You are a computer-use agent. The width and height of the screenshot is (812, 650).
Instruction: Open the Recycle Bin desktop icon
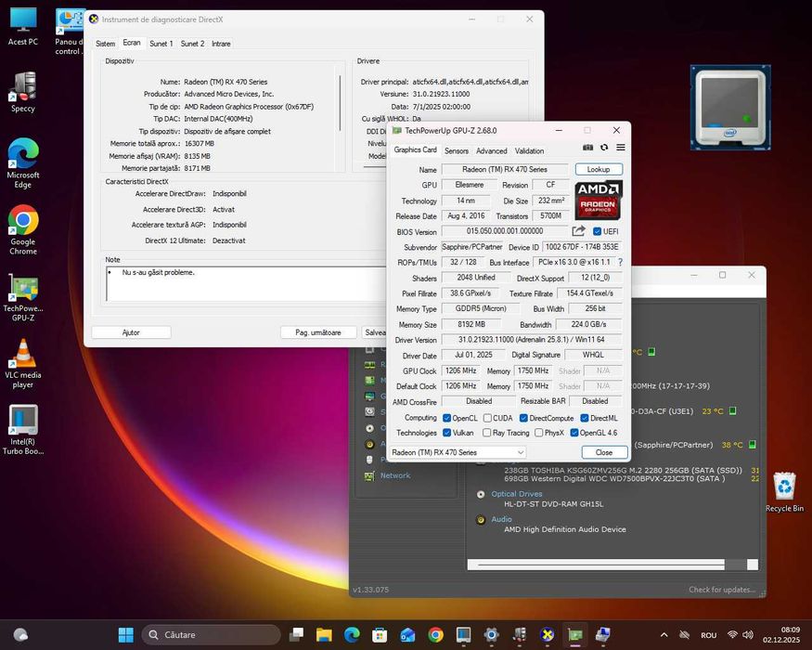[x=784, y=492]
